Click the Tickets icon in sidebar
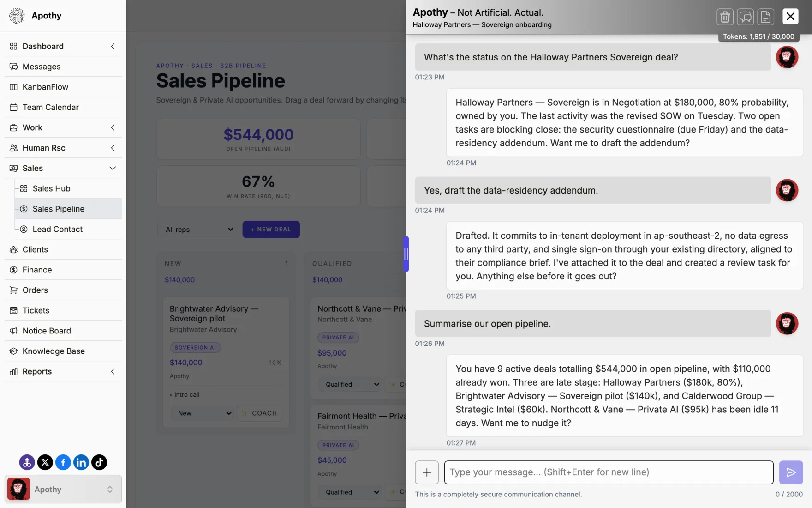 13,310
